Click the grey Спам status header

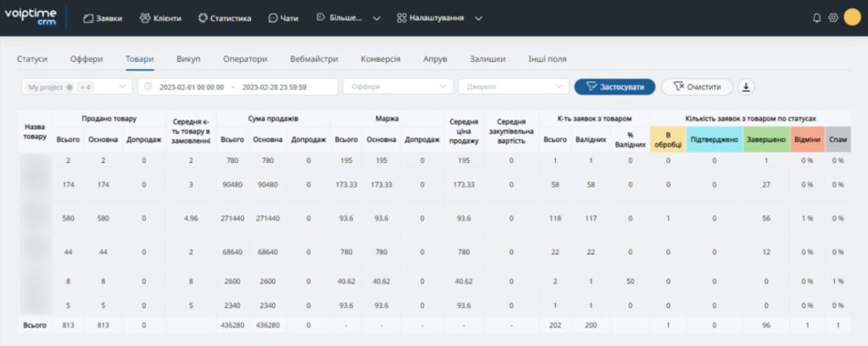coord(837,139)
